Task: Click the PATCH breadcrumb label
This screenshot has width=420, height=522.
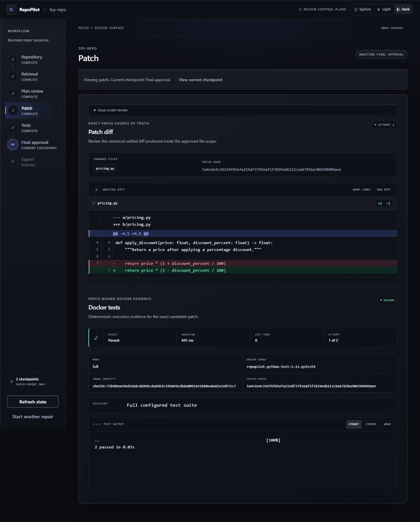Action: click(x=83, y=28)
